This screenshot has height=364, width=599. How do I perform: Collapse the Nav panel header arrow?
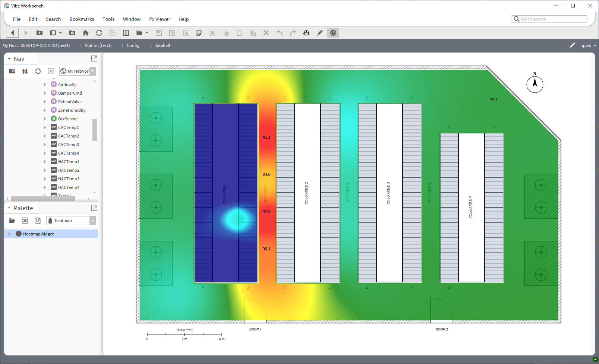[x=9, y=59]
